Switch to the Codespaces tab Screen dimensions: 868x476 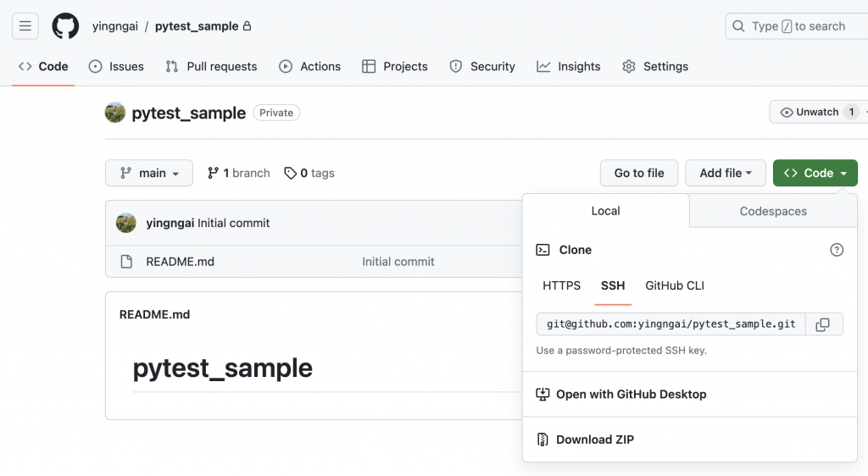(773, 211)
